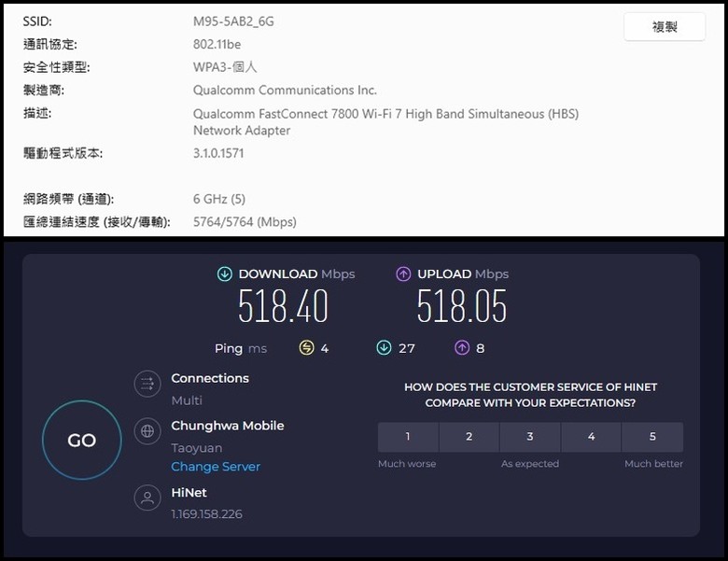Select rating 5 Much better
Screen dimensions: 728x561
(652, 437)
